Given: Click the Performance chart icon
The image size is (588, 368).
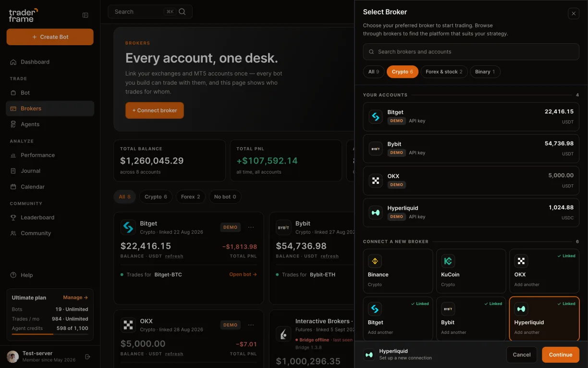Looking at the screenshot, I should [13, 155].
